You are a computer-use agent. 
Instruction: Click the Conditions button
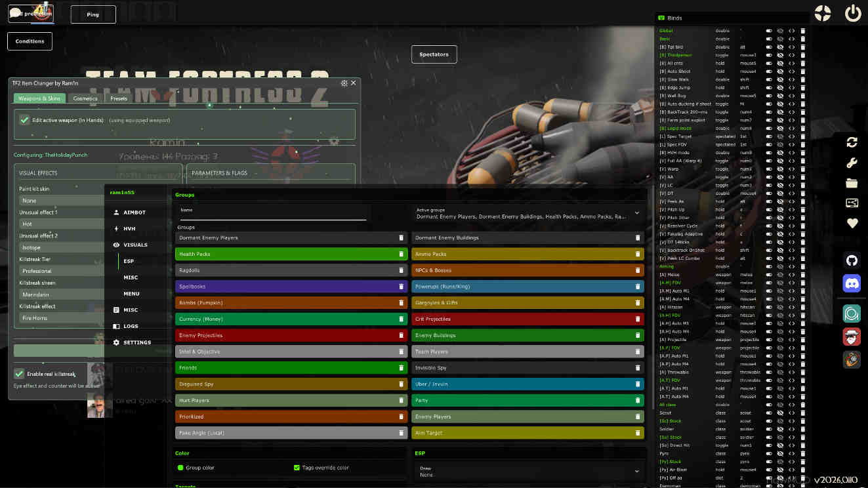(30, 41)
